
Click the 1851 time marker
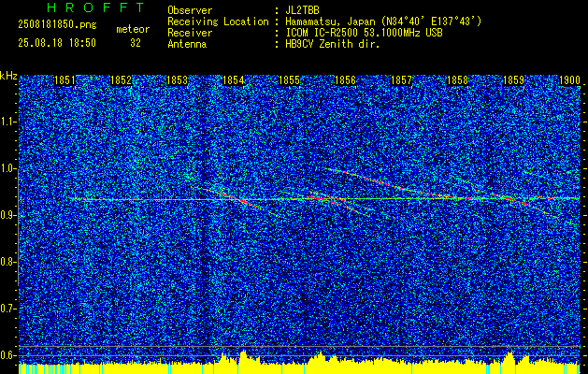65,80
